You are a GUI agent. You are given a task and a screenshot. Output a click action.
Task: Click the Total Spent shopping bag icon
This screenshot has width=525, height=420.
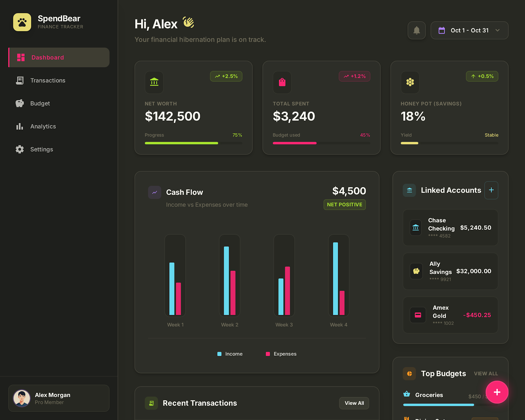(x=282, y=82)
